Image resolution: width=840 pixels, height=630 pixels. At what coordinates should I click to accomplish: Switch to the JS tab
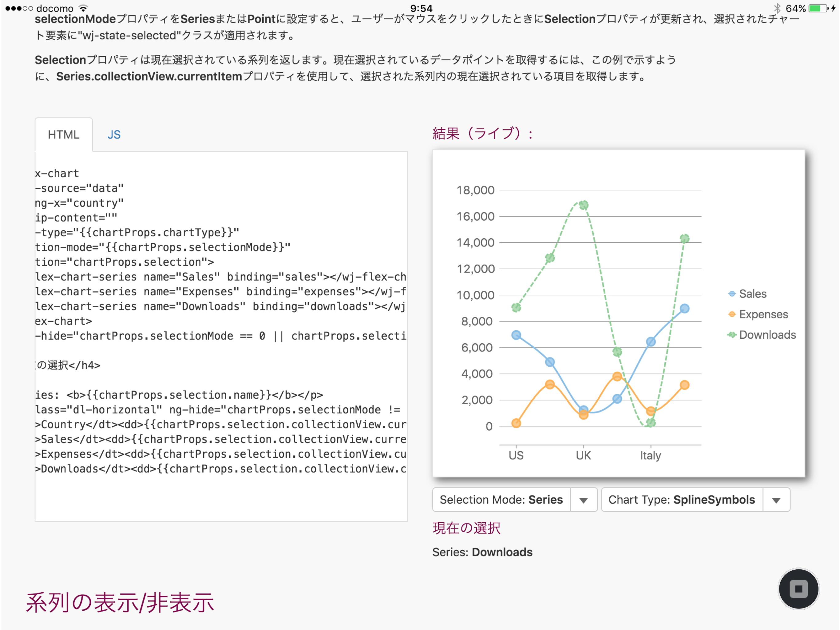114,134
